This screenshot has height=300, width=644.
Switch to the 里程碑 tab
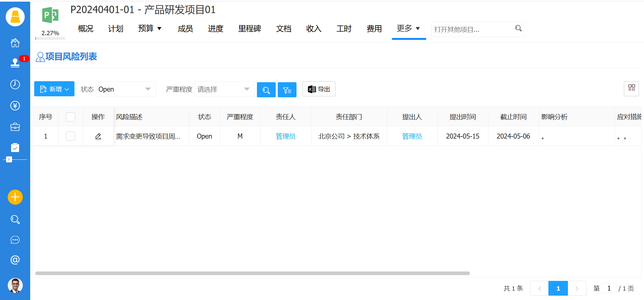click(250, 29)
